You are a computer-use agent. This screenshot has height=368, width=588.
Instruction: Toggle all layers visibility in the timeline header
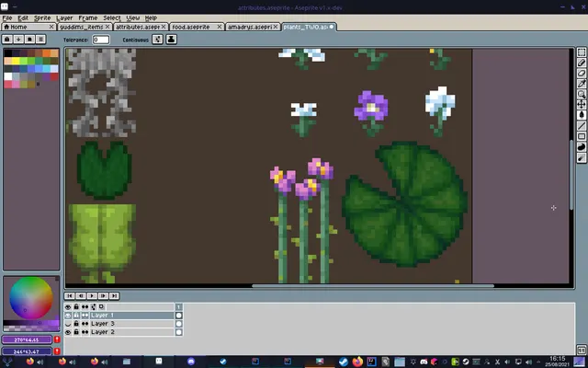[68, 306]
